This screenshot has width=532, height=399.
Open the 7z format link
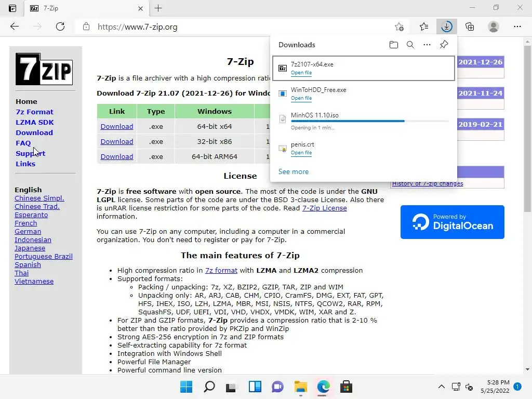[x=221, y=270]
